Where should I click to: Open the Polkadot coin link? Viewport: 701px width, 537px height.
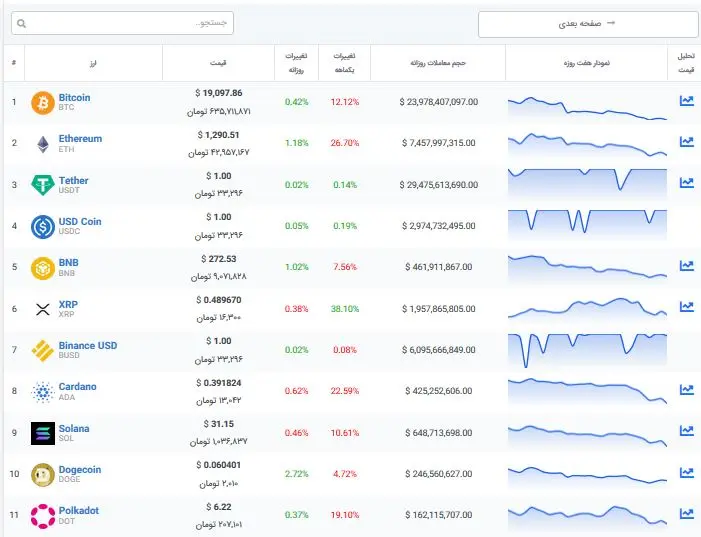click(78, 510)
